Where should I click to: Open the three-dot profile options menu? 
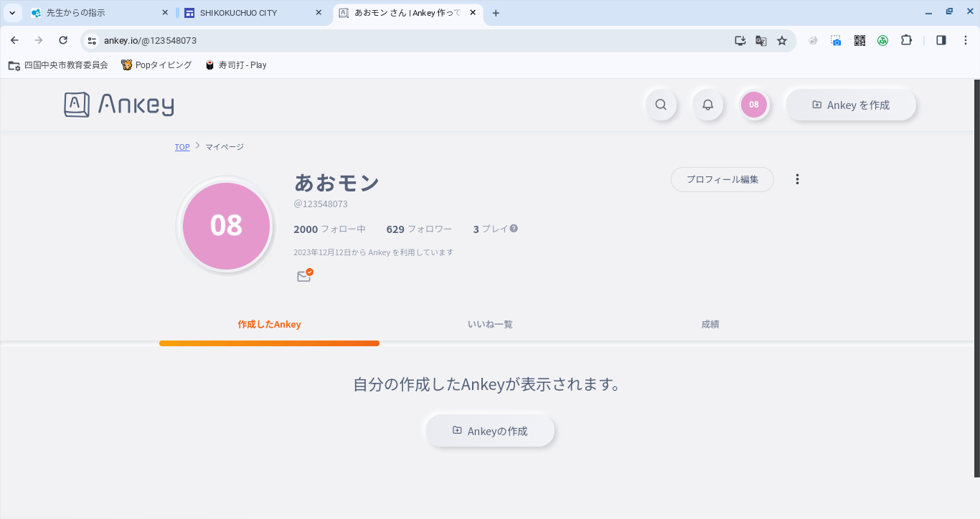click(x=797, y=179)
